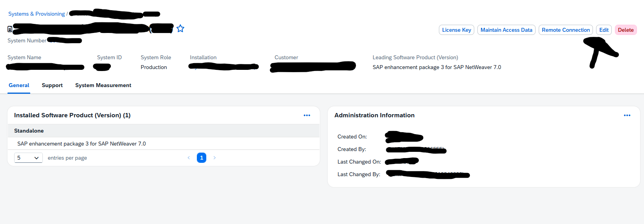Open Maintain Access Data
Viewport: 644px width, 224px height.
tap(506, 30)
